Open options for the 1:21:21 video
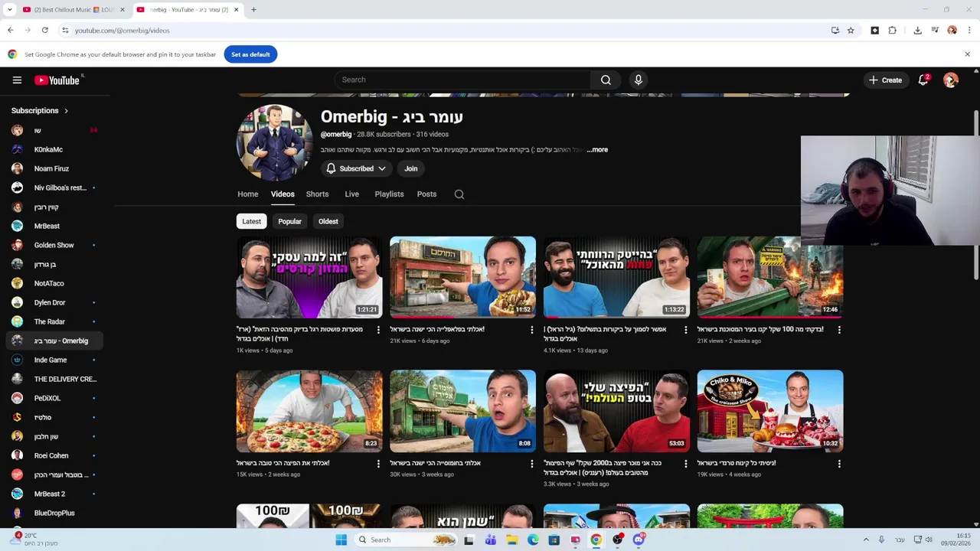The image size is (980, 551). pos(378,330)
